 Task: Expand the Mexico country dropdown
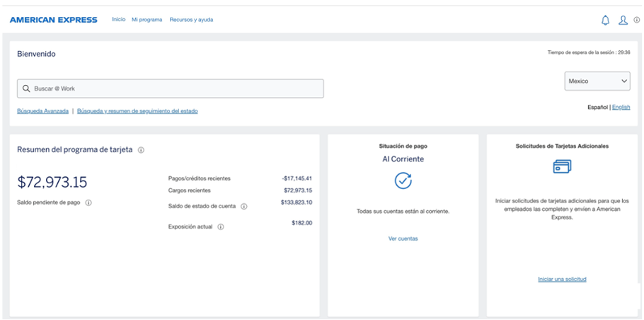(597, 81)
